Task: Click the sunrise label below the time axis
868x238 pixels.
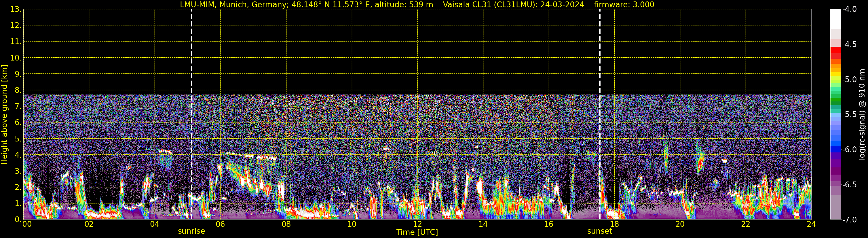Action: pos(191,231)
